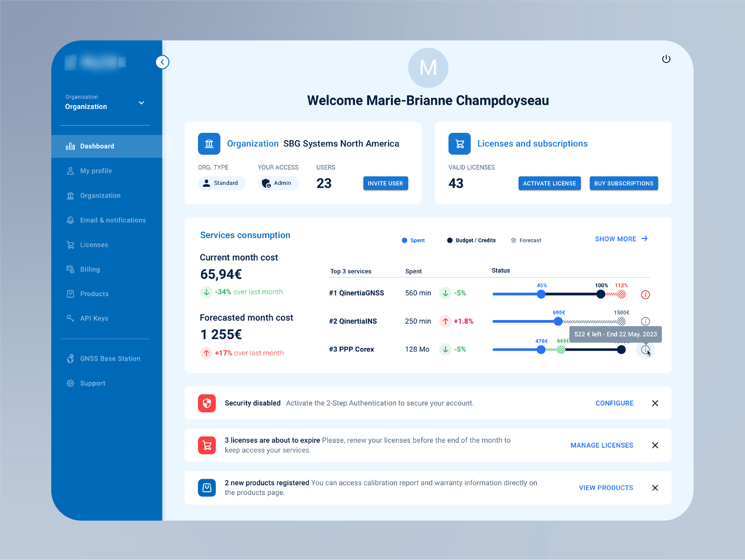The image size is (745, 560).
Task: Open Show More services consumption link
Action: pos(621,239)
